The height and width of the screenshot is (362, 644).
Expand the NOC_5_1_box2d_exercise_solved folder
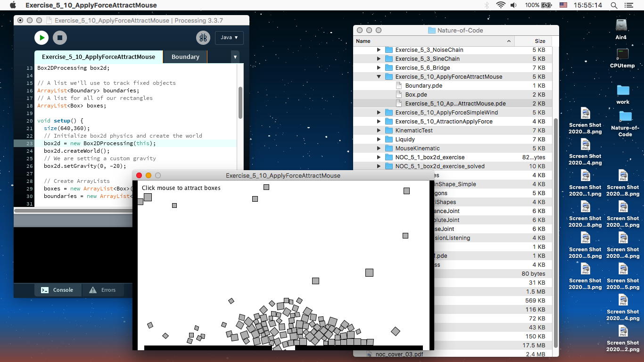[x=379, y=166]
